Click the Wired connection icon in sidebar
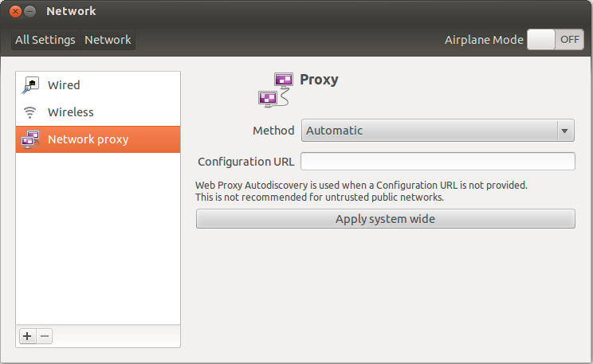Screen dimensions: 593x364 [30, 84]
